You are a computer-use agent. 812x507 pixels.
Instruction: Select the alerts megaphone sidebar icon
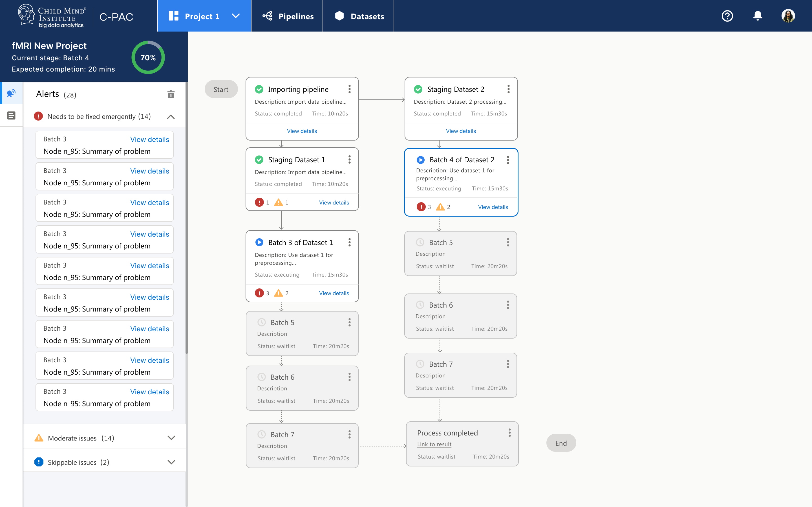pyautogui.click(x=11, y=93)
